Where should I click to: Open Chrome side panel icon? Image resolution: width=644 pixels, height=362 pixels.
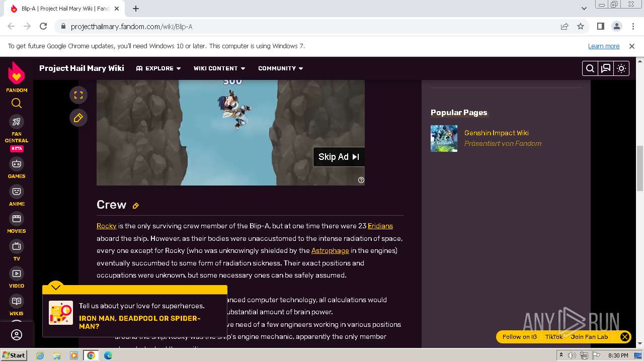[600, 26]
